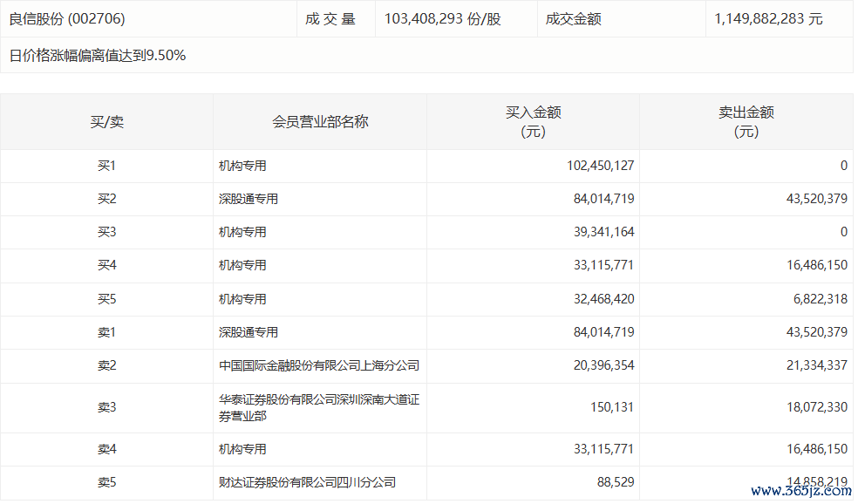Click sell amount 21,334,337
This screenshot has height=504, width=858.
[817, 365]
